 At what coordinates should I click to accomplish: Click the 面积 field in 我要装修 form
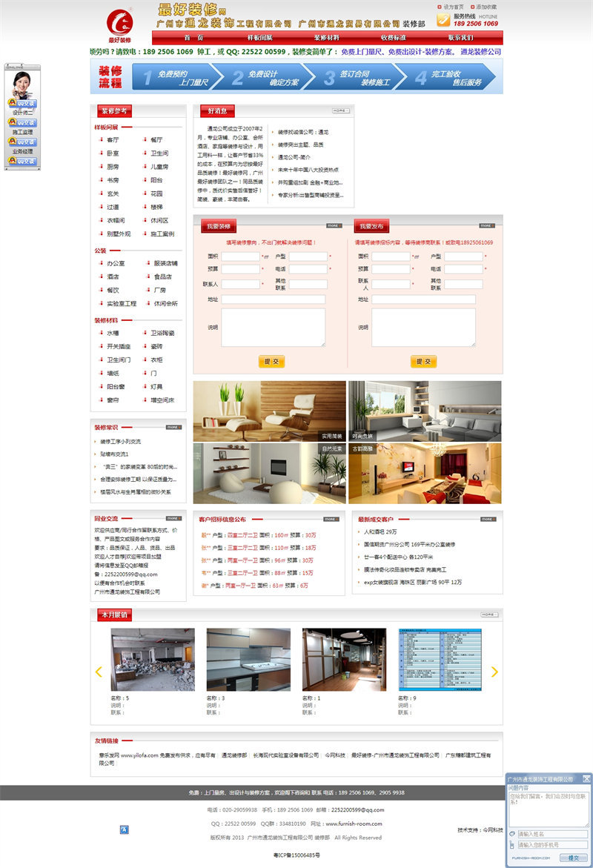coord(240,256)
